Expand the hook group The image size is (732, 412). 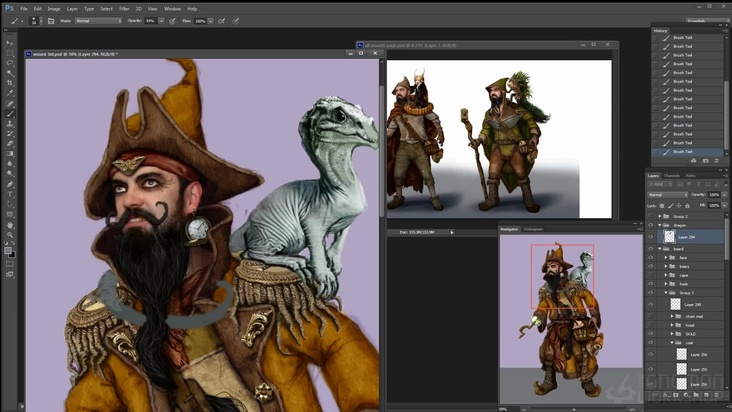tap(666, 284)
